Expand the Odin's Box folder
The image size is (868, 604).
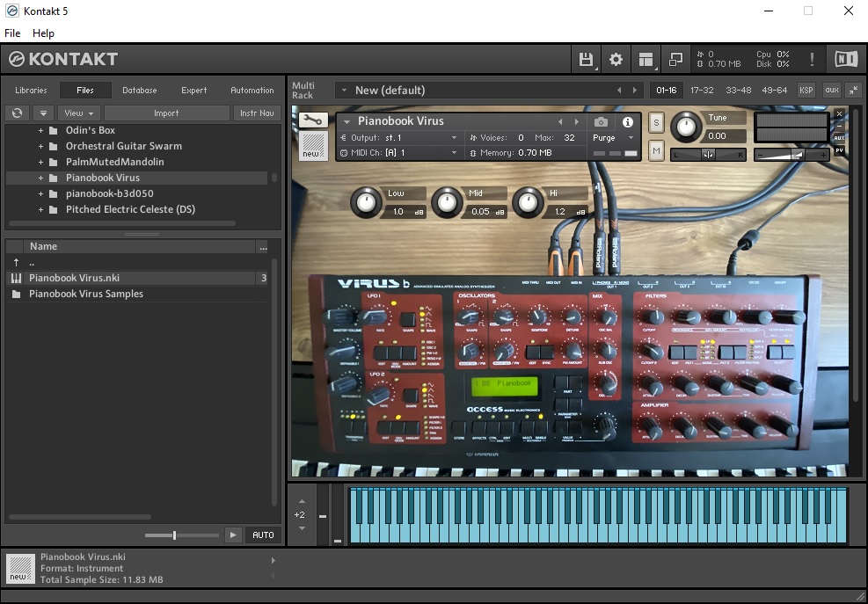(40, 131)
